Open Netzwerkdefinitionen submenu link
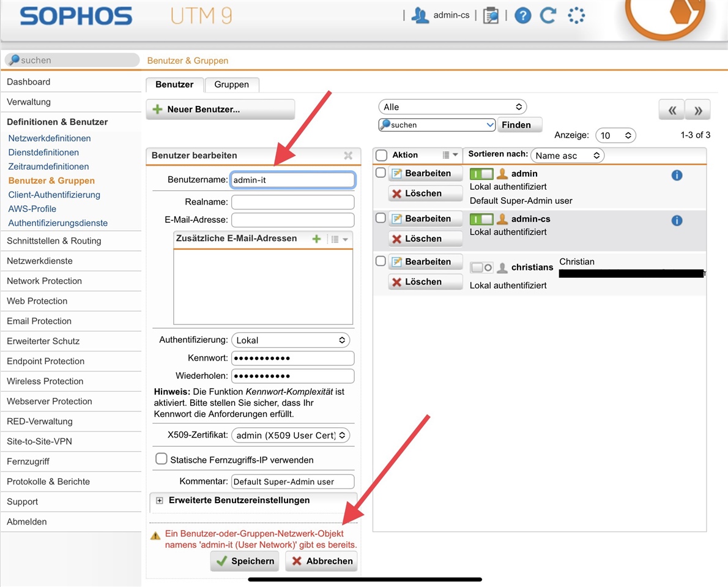 click(x=50, y=138)
